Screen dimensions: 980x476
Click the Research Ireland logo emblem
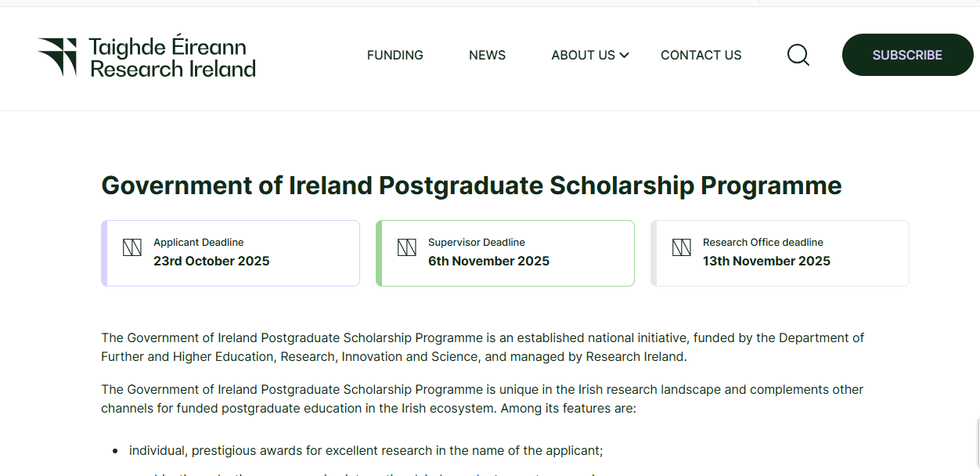(x=57, y=57)
